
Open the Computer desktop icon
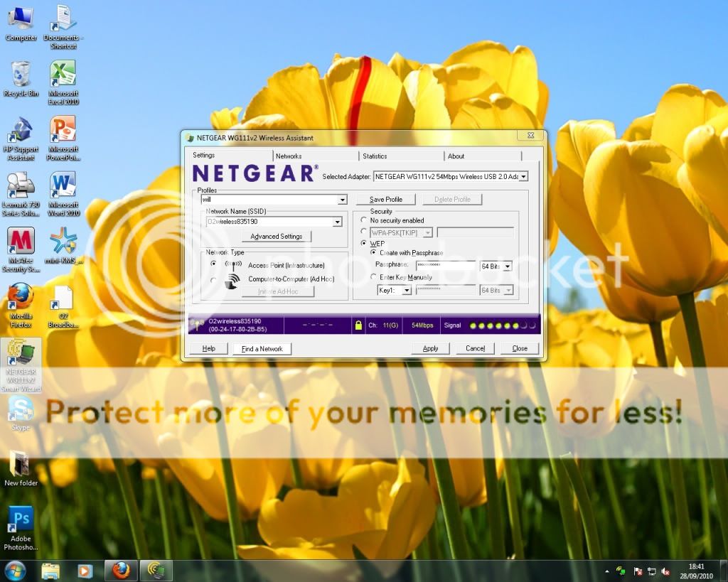(21, 23)
